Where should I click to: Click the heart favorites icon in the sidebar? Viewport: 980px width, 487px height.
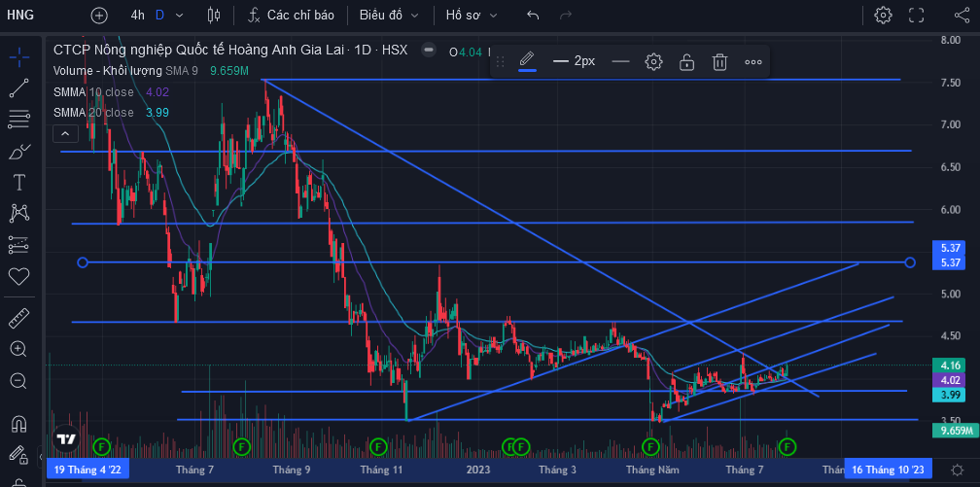[x=19, y=276]
